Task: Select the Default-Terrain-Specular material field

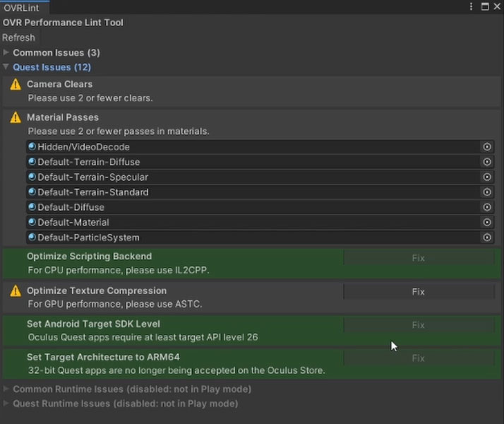Action: pos(260,177)
